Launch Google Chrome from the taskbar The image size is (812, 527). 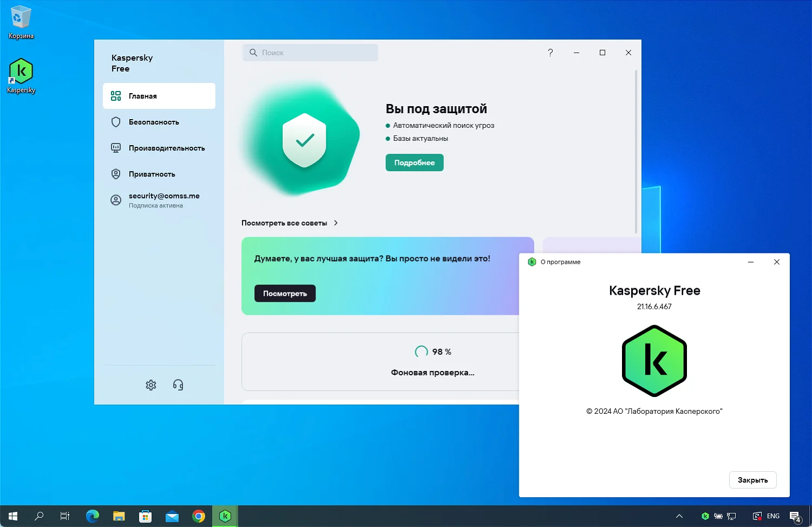pyautogui.click(x=199, y=516)
